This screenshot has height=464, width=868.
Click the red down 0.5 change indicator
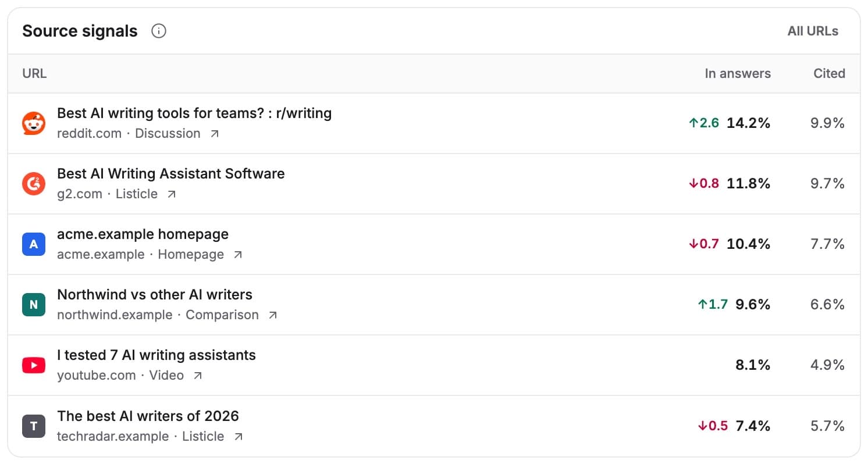[713, 426]
